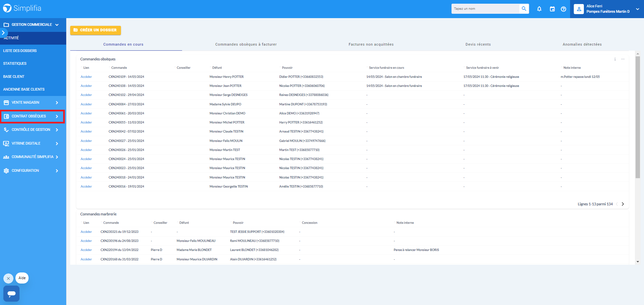Open Accéder link for CXN240108

click(86, 86)
